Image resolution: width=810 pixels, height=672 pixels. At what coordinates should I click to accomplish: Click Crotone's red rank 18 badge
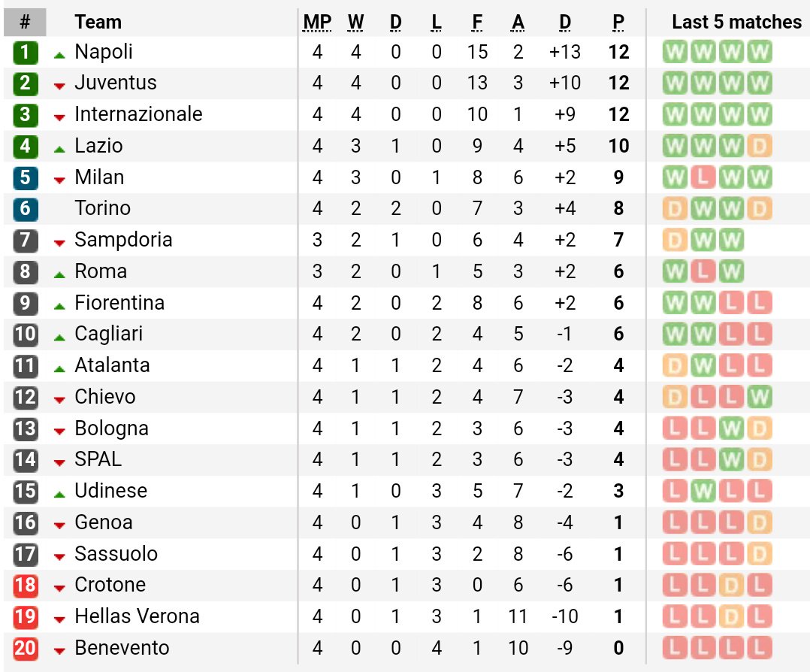point(26,585)
